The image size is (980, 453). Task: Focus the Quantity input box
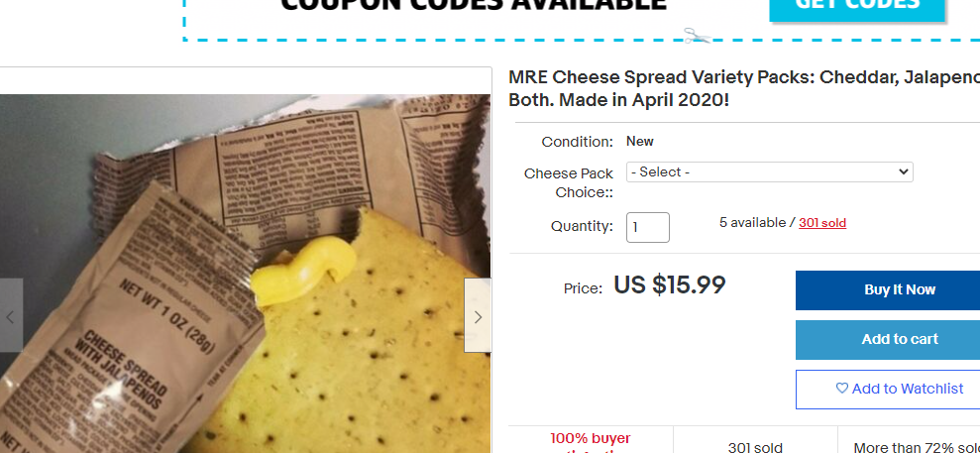click(647, 227)
